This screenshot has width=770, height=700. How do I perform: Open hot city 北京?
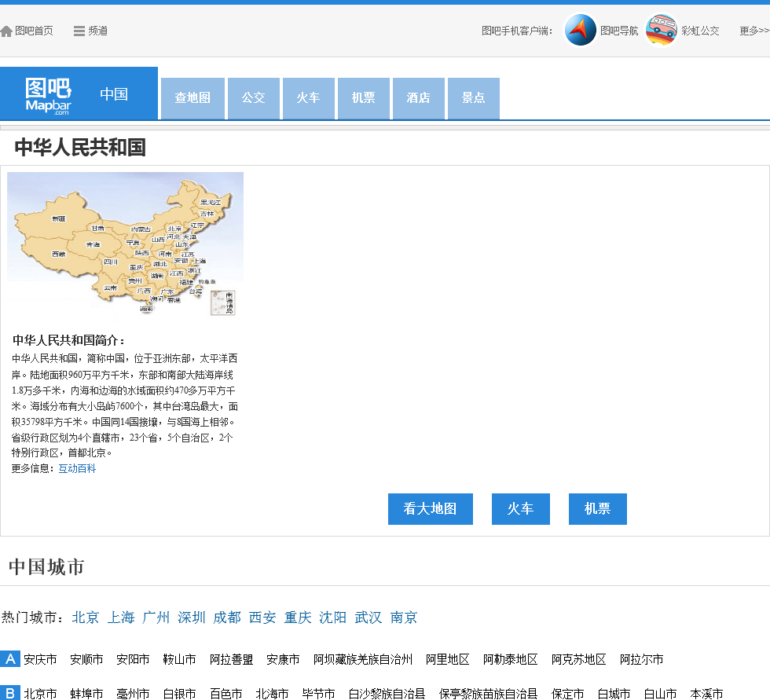click(86, 618)
